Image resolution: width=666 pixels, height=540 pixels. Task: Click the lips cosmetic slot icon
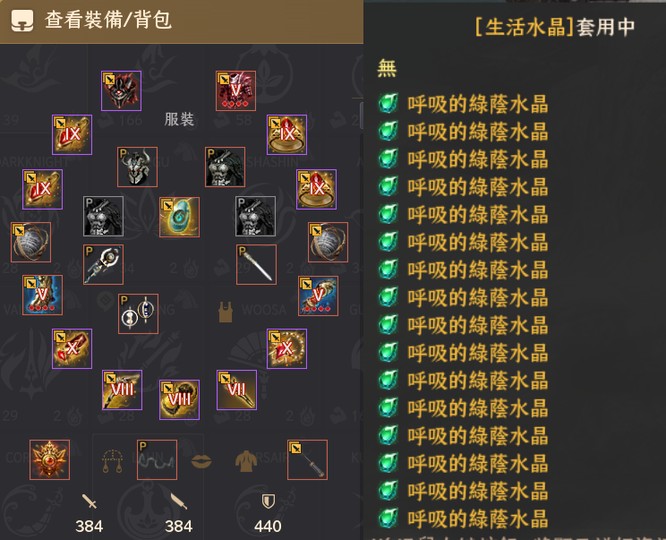coord(201,461)
